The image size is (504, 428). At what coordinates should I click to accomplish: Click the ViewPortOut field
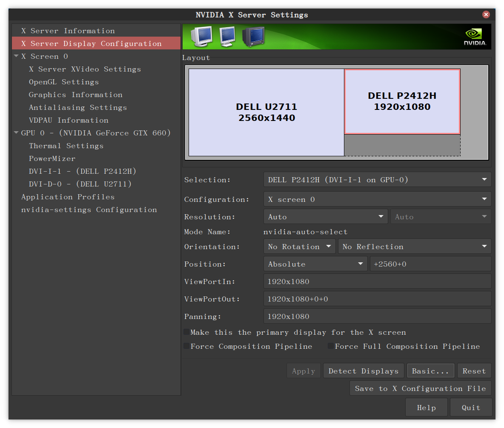377,299
